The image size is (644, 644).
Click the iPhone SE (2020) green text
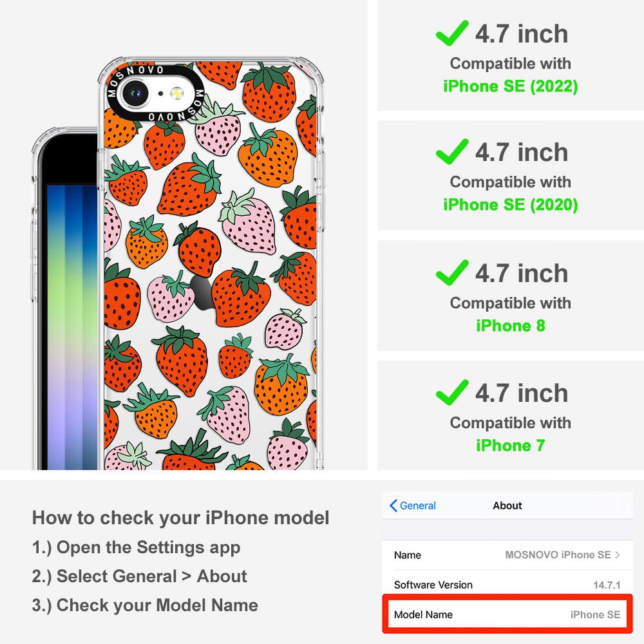pyautogui.click(x=511, y=205)
